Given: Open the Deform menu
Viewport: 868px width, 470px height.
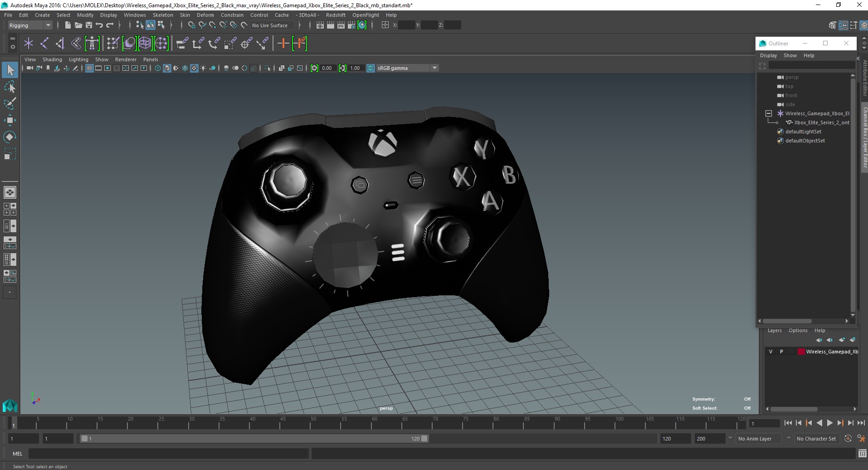Looking at the screenshot, I should (205, 15).
